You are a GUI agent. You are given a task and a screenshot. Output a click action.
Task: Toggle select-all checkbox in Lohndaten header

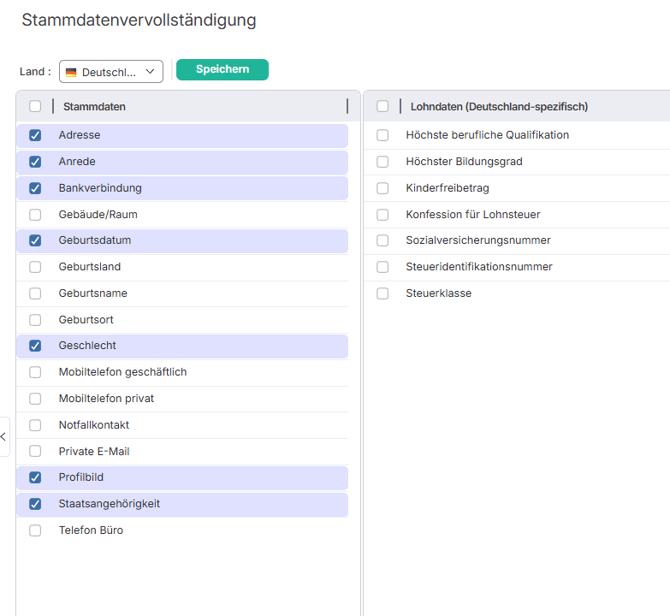pos(382,107)
